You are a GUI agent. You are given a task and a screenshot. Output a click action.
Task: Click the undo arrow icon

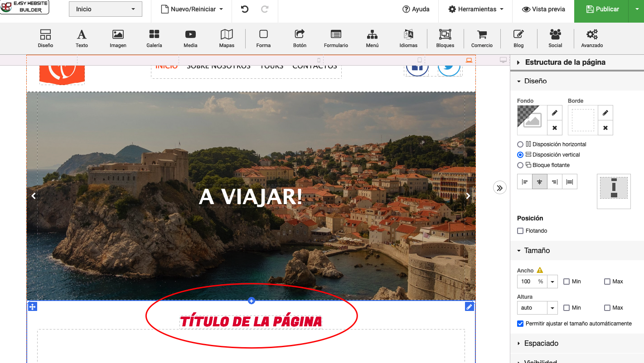click(245, 9)
